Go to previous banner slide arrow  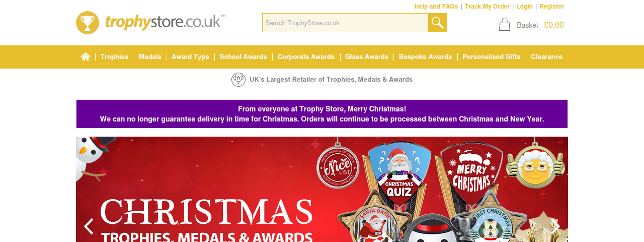[89, 226]
